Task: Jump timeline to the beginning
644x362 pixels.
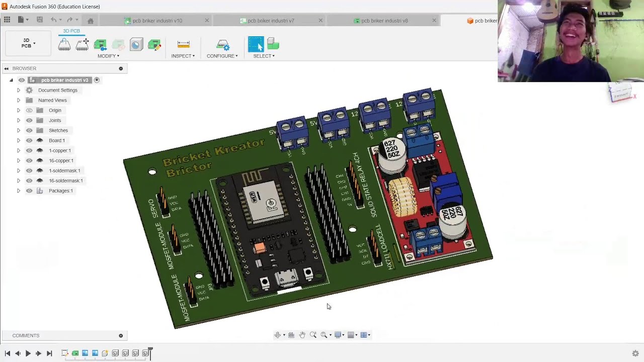Action: [x=7, y=353]
